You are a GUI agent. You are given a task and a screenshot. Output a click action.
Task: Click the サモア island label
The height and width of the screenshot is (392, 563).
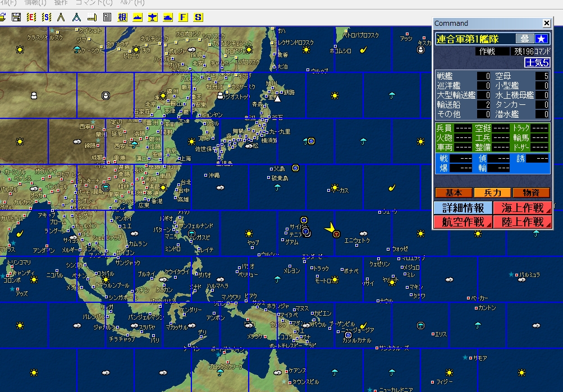(480, 358)
